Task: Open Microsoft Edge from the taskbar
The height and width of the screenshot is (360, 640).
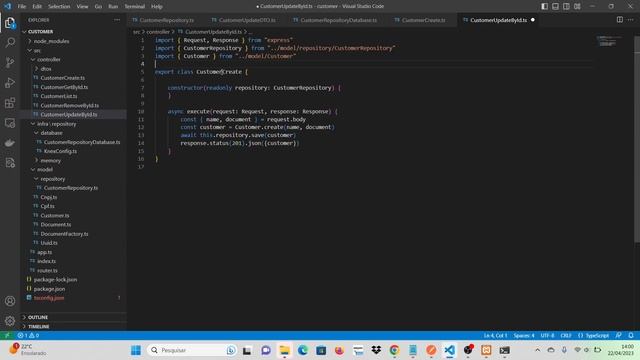Action: 302,350
